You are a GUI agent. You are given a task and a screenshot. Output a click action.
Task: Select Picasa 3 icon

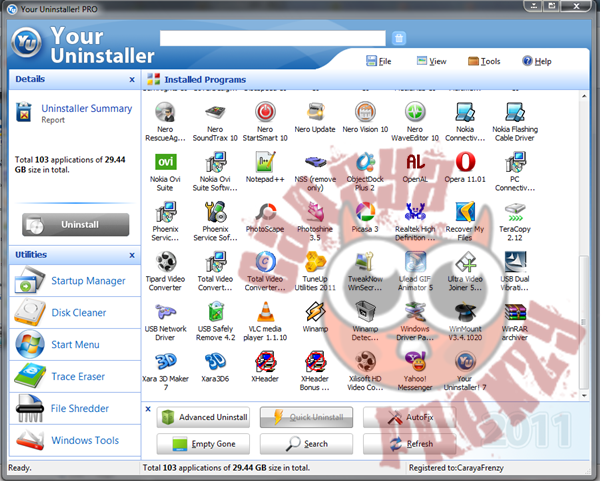(x=365, y=212)
